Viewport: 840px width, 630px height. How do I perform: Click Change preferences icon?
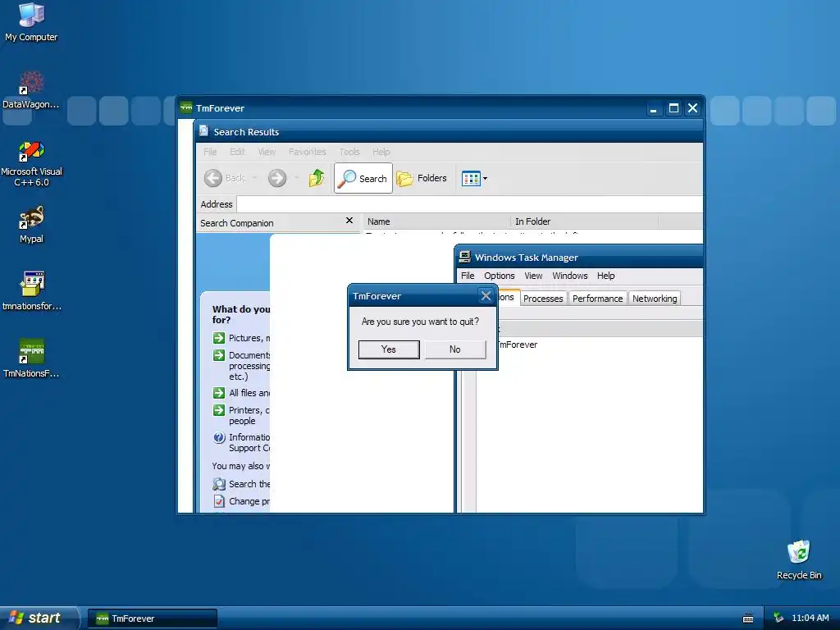[218, 501]
